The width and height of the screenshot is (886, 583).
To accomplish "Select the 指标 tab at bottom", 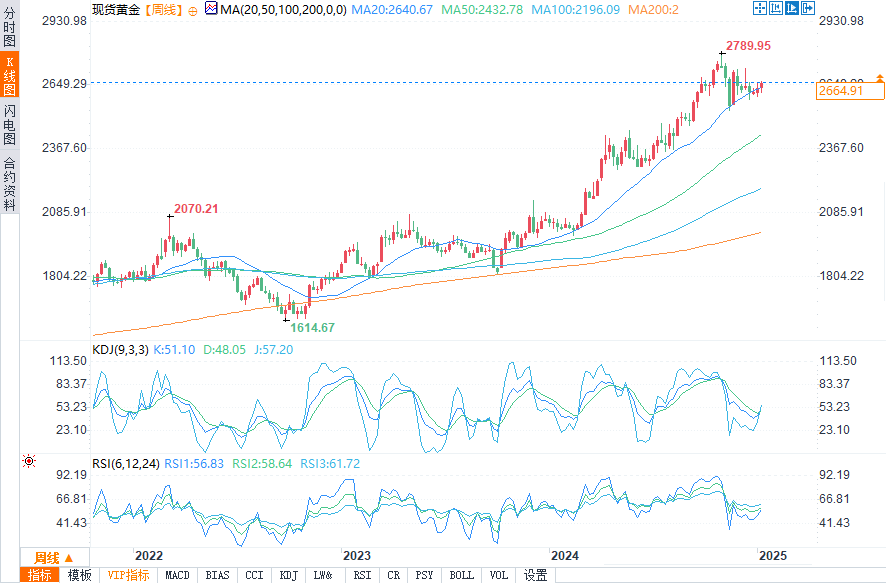I will 40,575.
